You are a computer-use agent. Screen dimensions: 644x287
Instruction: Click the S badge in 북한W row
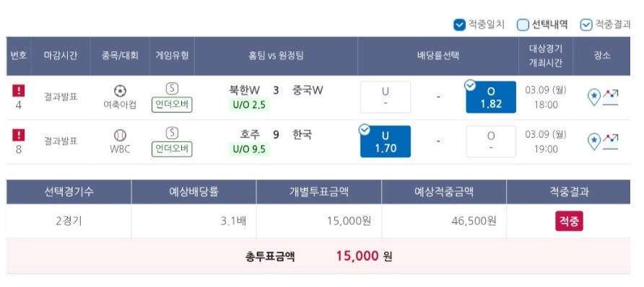(x=172, y=89)
